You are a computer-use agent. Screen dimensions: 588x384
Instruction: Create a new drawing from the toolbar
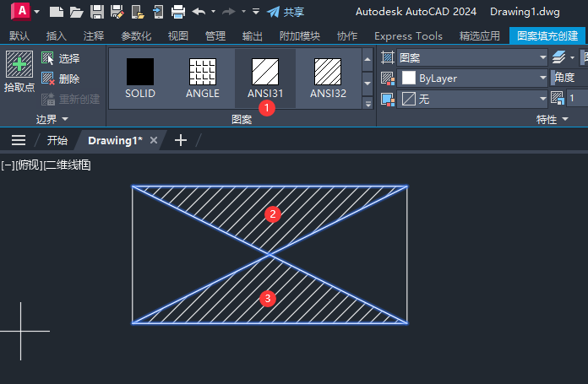coord(57,12)
